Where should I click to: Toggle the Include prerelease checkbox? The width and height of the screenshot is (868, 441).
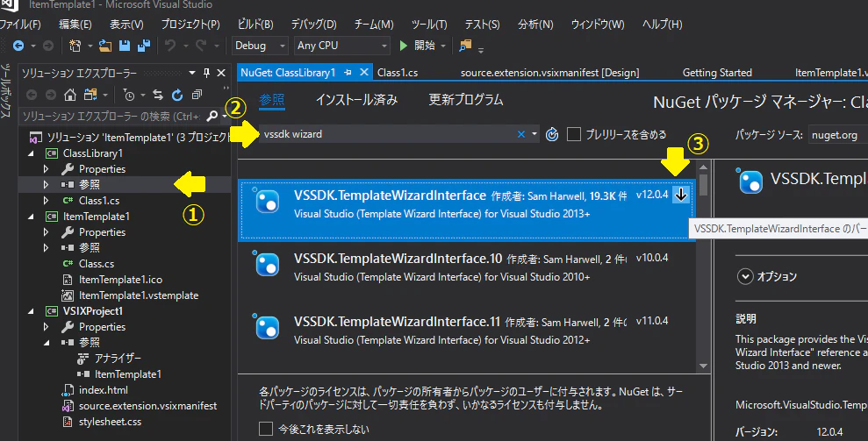click(x=574, y=134)
